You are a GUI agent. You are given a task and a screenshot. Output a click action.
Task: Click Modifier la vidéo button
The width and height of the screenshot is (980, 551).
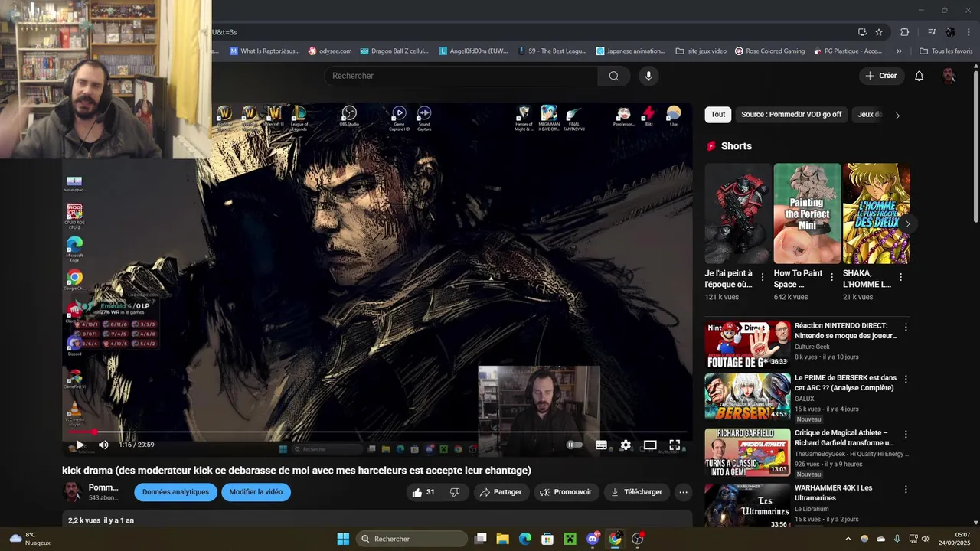(x=256, y=492)
